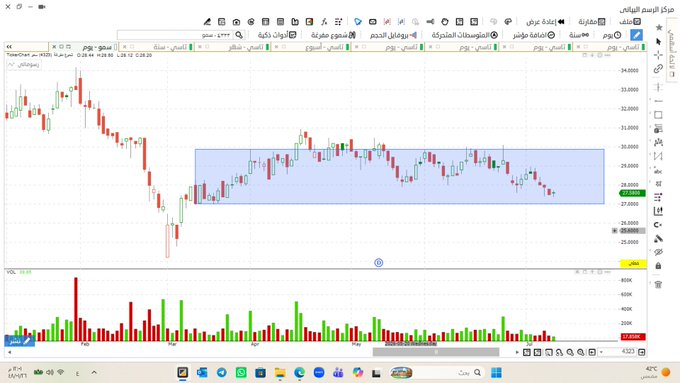Click the pen signature icon in top toolbar
Screen dimensions: 680x383
pyautogui.click(x=207, y=22)
